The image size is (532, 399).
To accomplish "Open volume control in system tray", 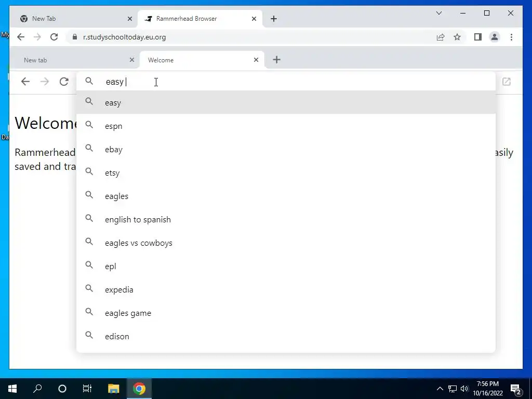I will 464,389.
